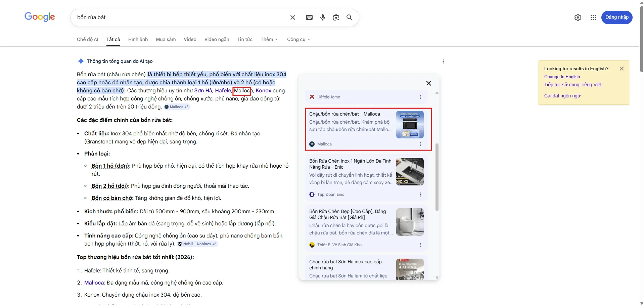Screen dimensions: 644x305
Task: Start voice search with the microphone
Action: pyautogui.click(x=323, y=17)
